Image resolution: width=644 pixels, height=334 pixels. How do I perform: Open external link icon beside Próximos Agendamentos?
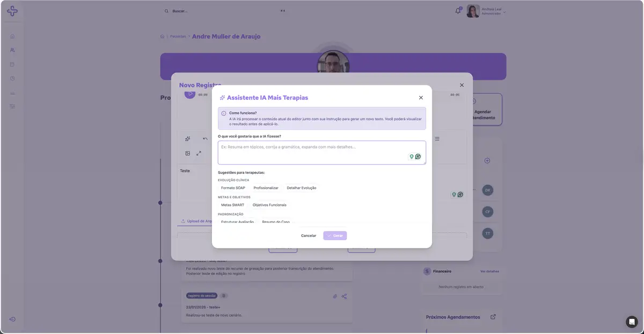tap(493, 317)
